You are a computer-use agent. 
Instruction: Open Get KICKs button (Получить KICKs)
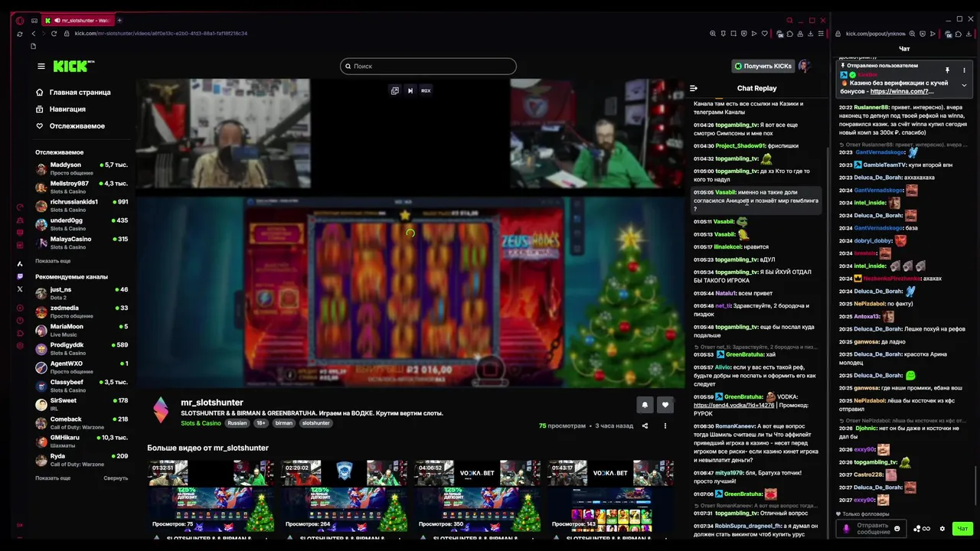click(763, 66)
